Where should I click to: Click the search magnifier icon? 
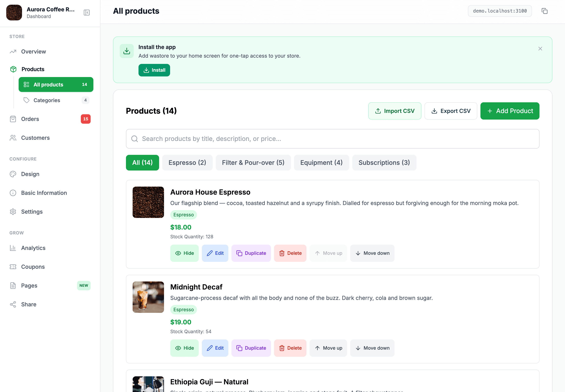tap(135, 139)
